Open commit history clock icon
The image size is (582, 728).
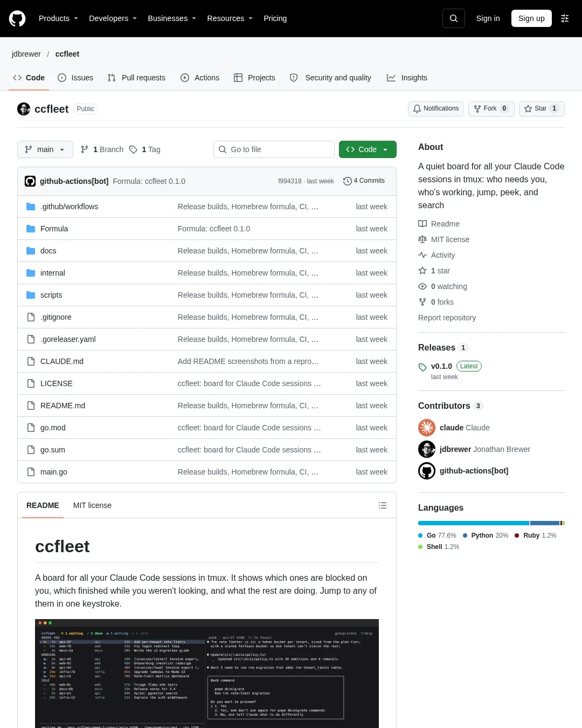coord(348,181)
